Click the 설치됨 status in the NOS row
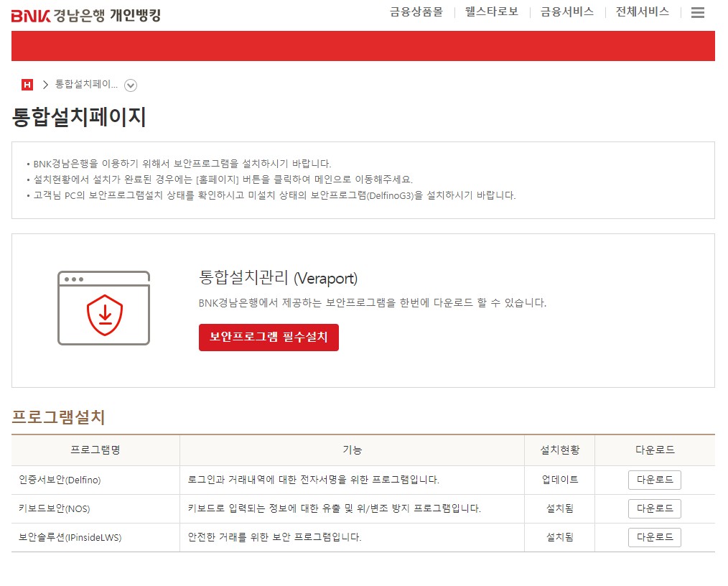Viewport: 728px width, 586px height. [560, 508]
